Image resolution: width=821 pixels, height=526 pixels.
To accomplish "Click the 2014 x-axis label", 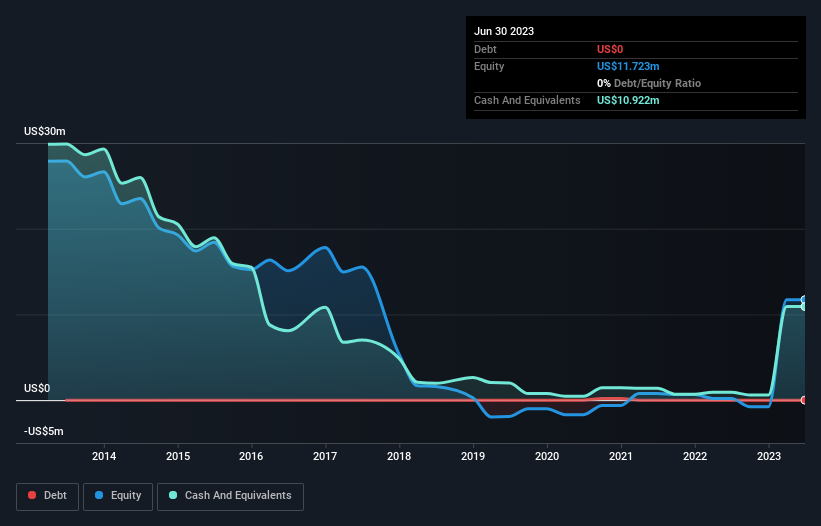I will click(104, 456).
